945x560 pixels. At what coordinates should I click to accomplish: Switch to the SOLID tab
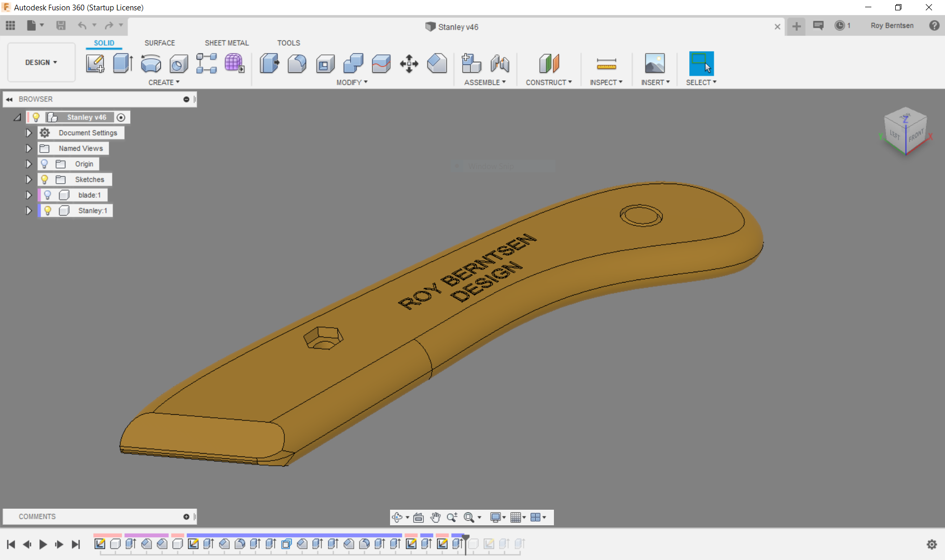104,43
